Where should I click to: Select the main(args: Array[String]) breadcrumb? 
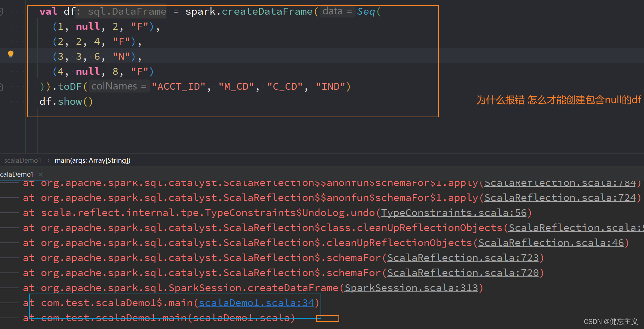pyautogui.click(x=92, y=160)
